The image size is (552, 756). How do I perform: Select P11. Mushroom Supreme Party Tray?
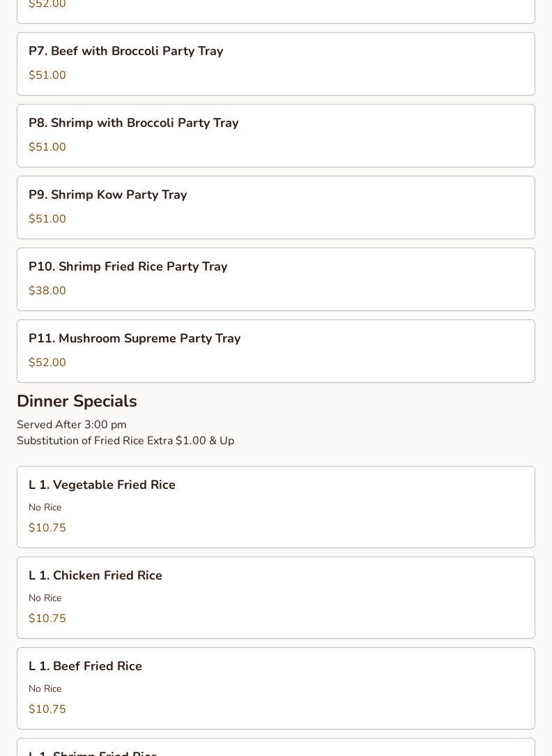[x=135, y=339]
